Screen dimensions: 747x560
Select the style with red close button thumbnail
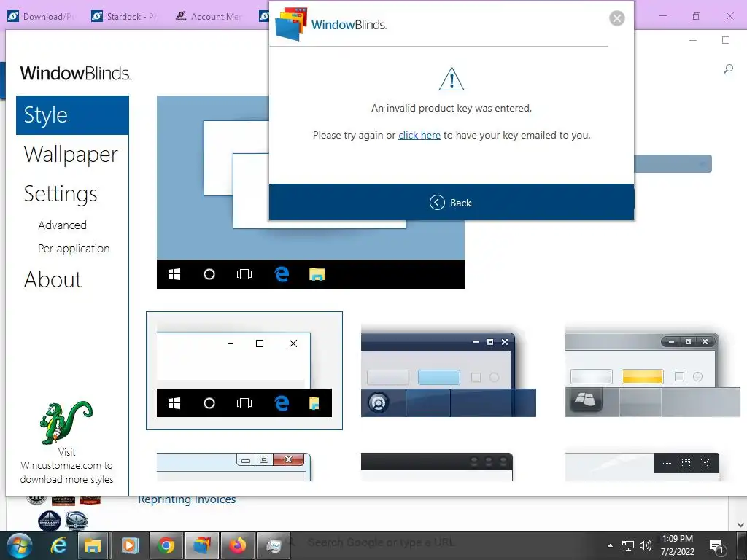click(234, 467)
